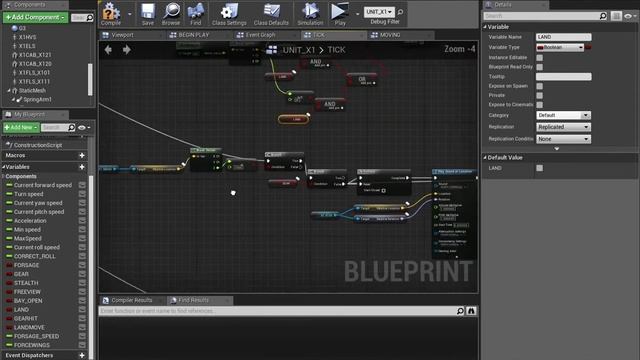Toggle Expose on Spawn checkbox

pyautogui.click(x=540, y=86)
